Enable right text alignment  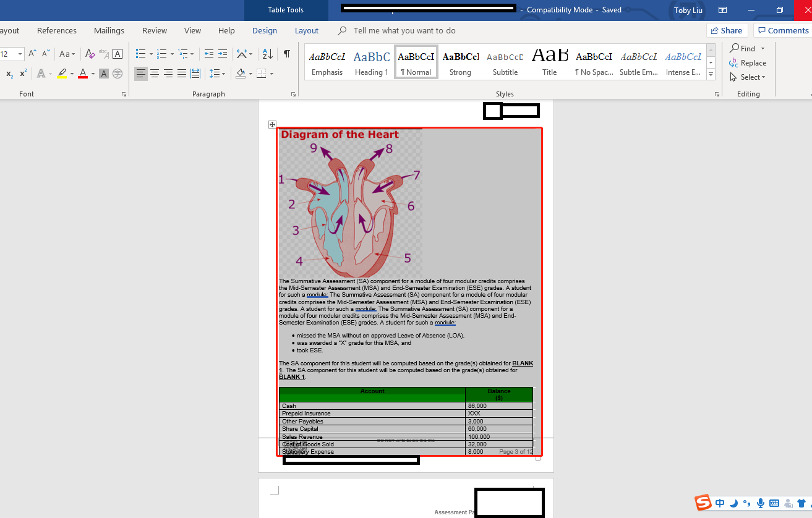[168, 74]
